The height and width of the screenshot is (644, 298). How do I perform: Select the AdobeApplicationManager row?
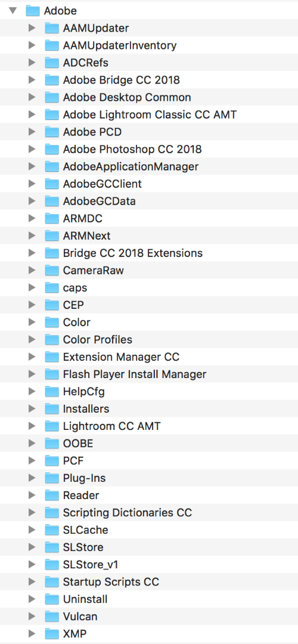pos(149,166)
